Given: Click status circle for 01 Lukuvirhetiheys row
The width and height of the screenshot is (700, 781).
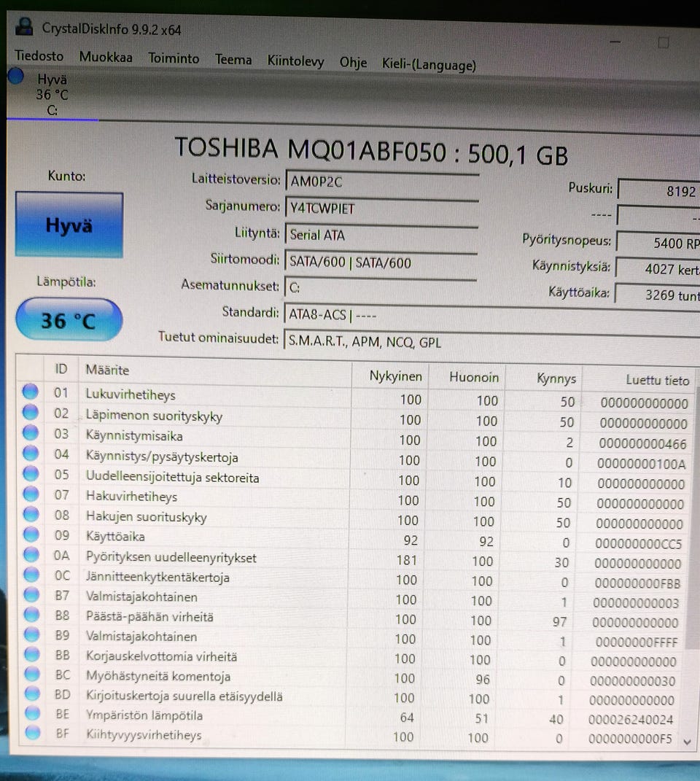Looking at the screenshot, I should click(x=31, y=392).
